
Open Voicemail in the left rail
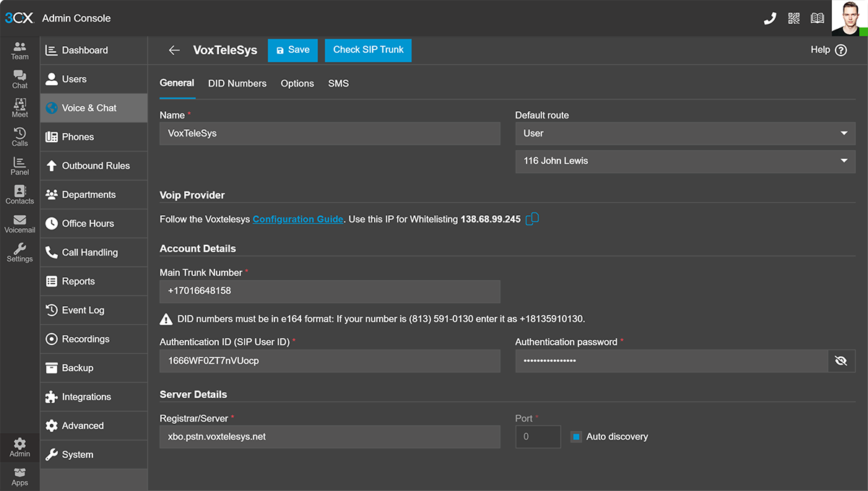19,224
